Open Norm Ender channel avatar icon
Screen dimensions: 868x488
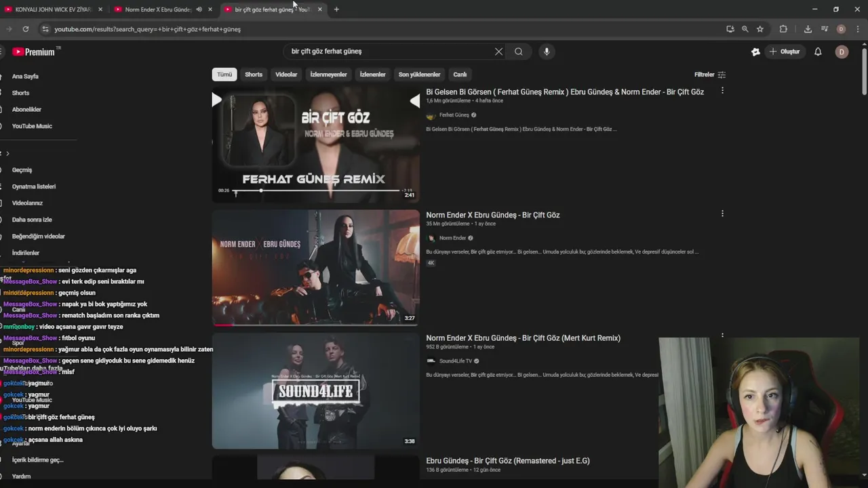pos(431,238)
